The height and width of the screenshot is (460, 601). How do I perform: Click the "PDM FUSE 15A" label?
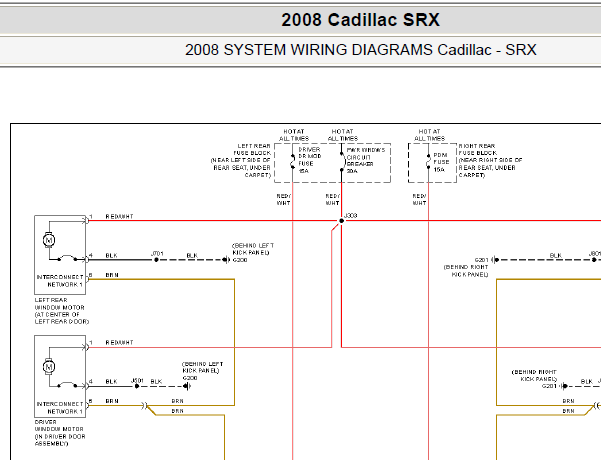pyautogui.click(x=441, y=162)
